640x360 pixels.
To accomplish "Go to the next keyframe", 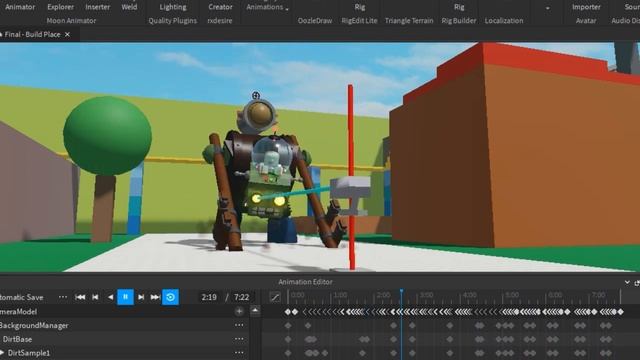I will (141, 297).
